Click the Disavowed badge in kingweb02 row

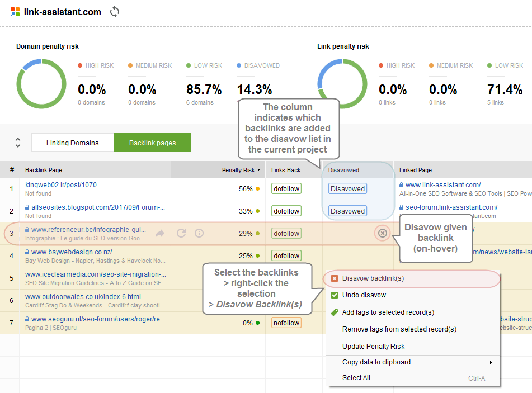coord(347,188)
